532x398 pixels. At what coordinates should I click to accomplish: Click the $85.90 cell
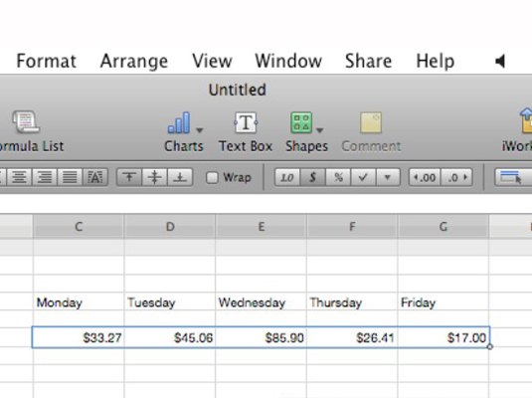(261, 337)
